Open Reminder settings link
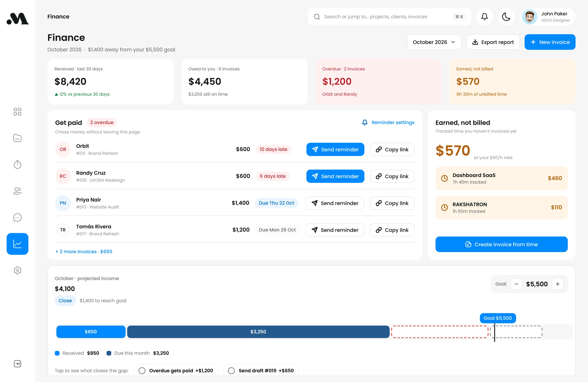Screen dimensions: 588x382 388,122
